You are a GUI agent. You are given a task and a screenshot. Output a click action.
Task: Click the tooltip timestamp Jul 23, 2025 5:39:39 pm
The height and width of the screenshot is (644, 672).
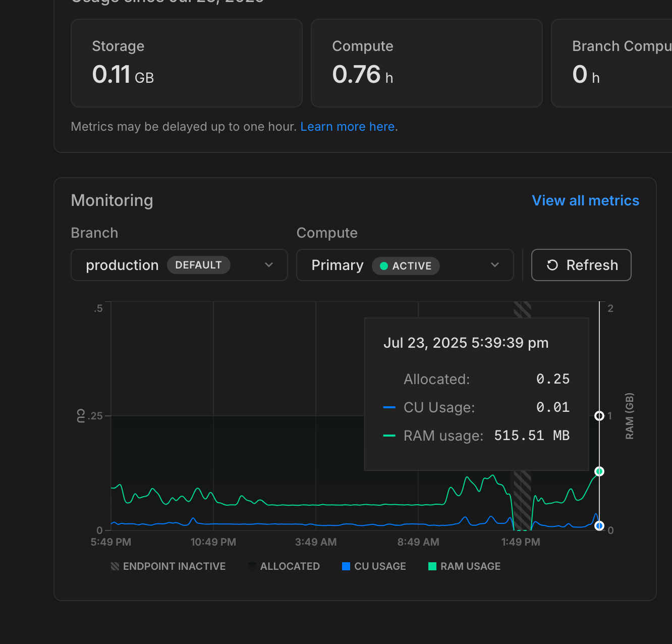pos(466,343)
